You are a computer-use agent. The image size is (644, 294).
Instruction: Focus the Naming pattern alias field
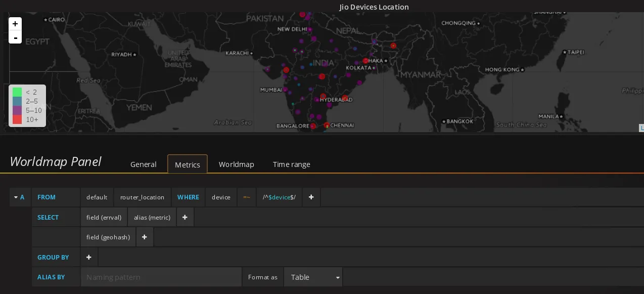pyautogui.click(x=161, y=277)
